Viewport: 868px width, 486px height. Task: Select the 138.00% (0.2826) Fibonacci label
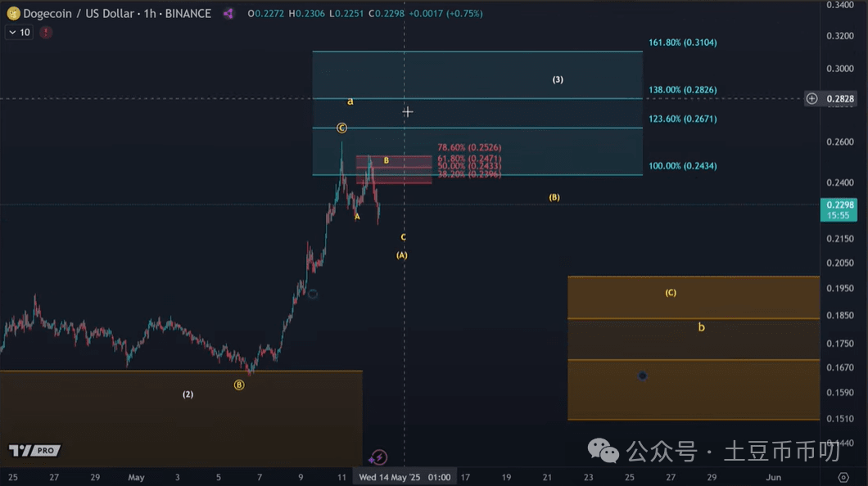click(683, 89)
